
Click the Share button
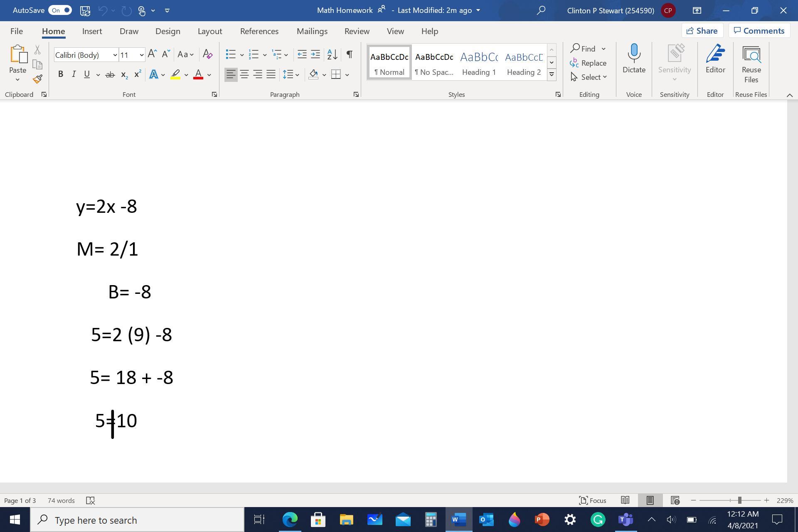click(x=702, y=31)
